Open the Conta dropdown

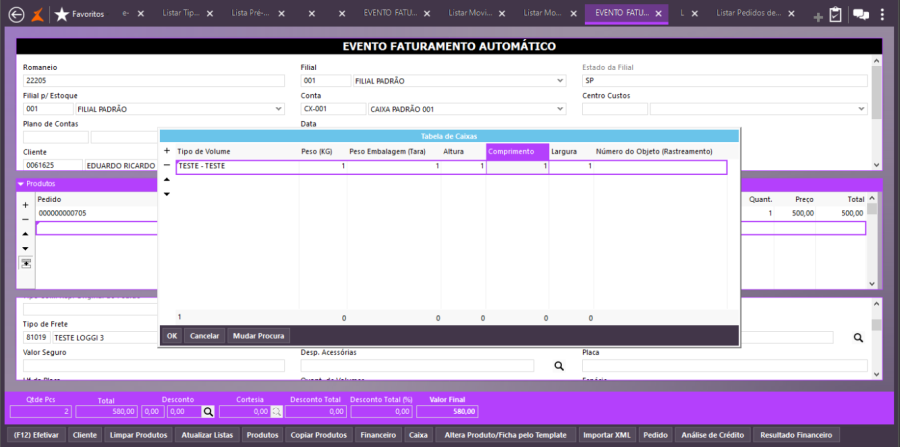(561, 109)
